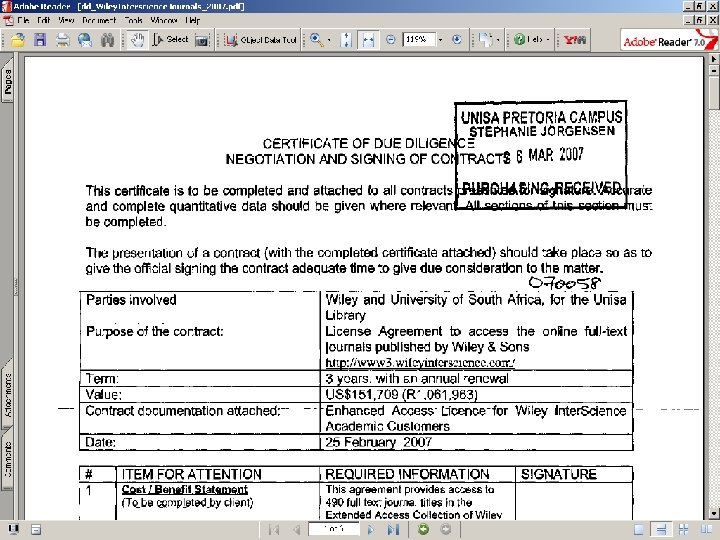Viewport: 720px width, 540px height.
Task: Click the page number field
Action: (334, 529)
